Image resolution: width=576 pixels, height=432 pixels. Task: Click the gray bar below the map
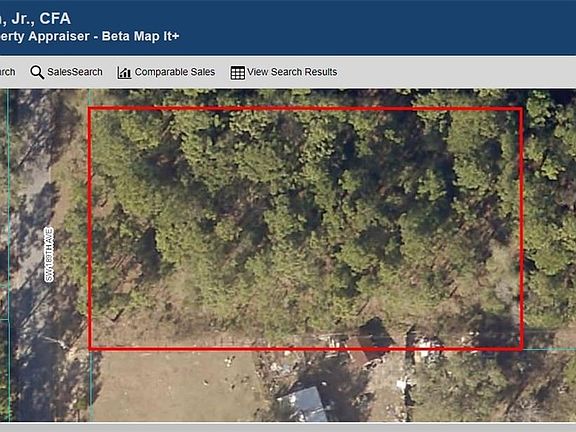[x=288, y=427]
